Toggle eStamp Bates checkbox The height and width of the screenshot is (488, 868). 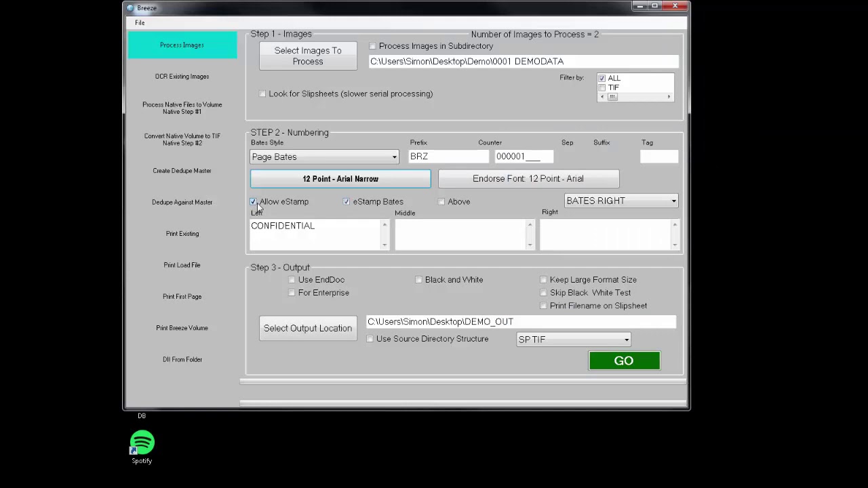[347, 201]
